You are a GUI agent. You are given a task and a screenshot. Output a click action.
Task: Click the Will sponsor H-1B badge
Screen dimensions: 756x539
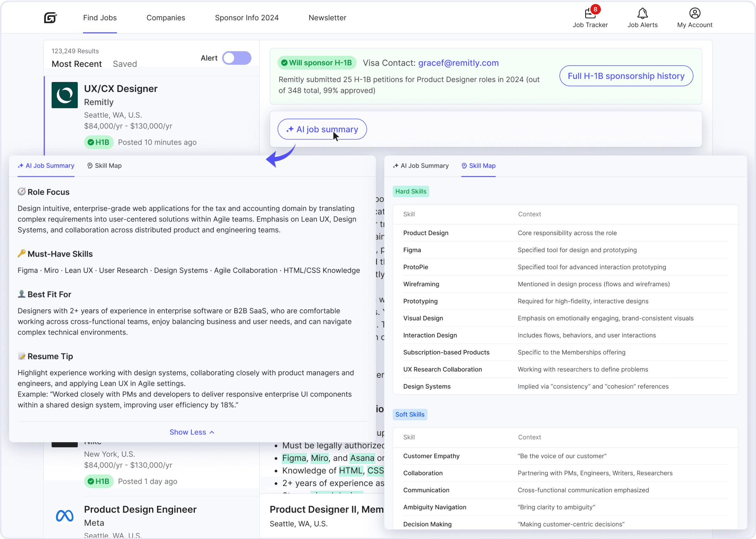coord(317,63)
